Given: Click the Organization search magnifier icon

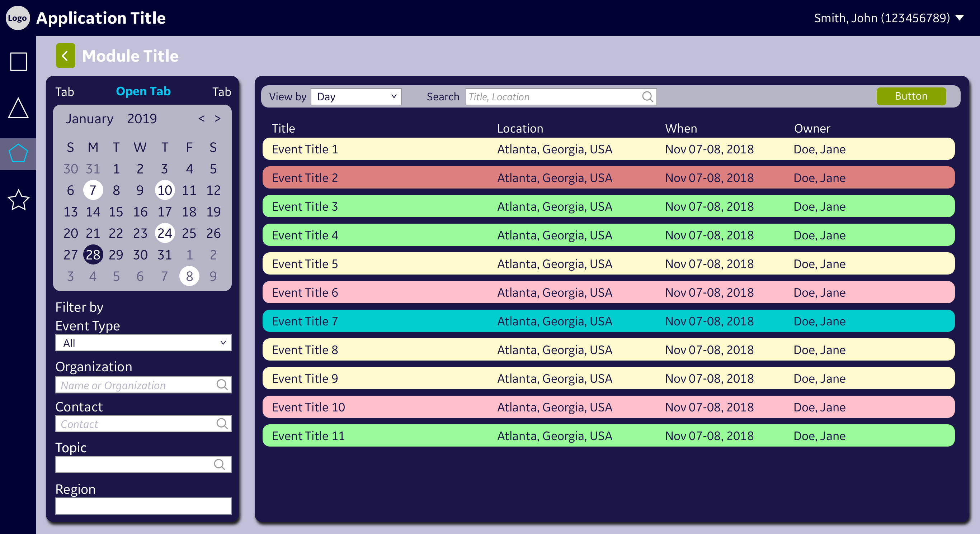Looking at the screenshot, I should pyautogui.click(x=222, y=385).
